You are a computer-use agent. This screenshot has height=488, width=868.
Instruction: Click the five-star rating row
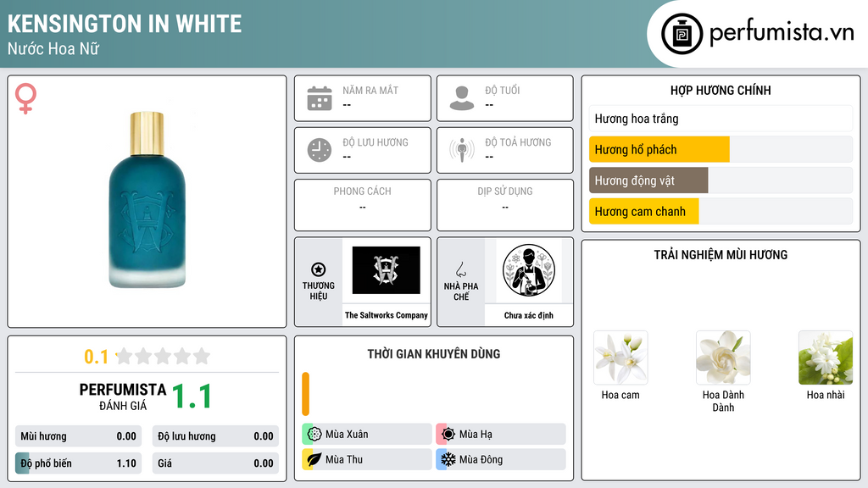click(163, 357)
